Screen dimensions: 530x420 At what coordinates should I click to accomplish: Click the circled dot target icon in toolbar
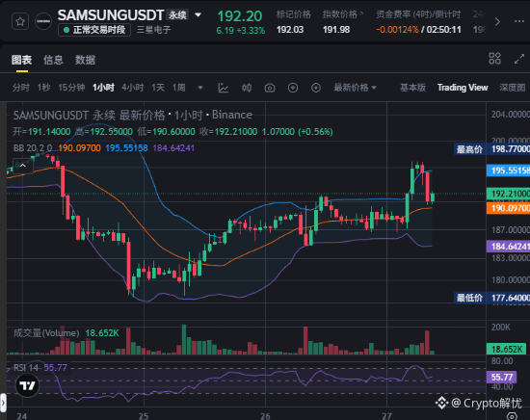pyautogui.click(x=316, y=88)
